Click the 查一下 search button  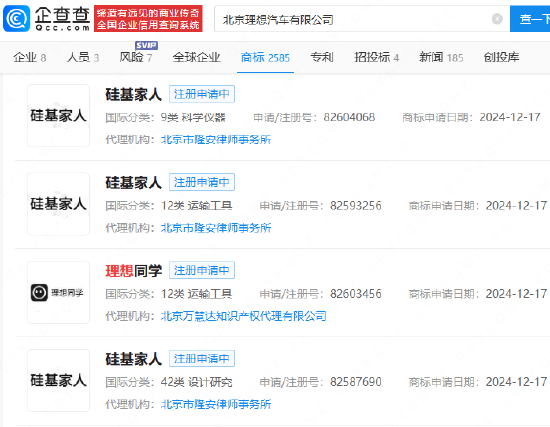(x=530, y=19)
